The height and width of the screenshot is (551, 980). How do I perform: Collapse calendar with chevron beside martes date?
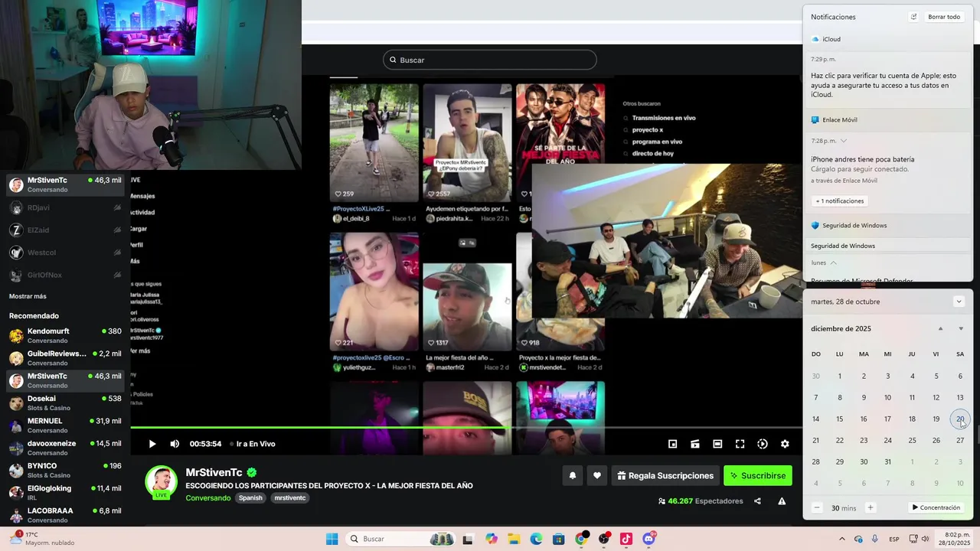959,302
